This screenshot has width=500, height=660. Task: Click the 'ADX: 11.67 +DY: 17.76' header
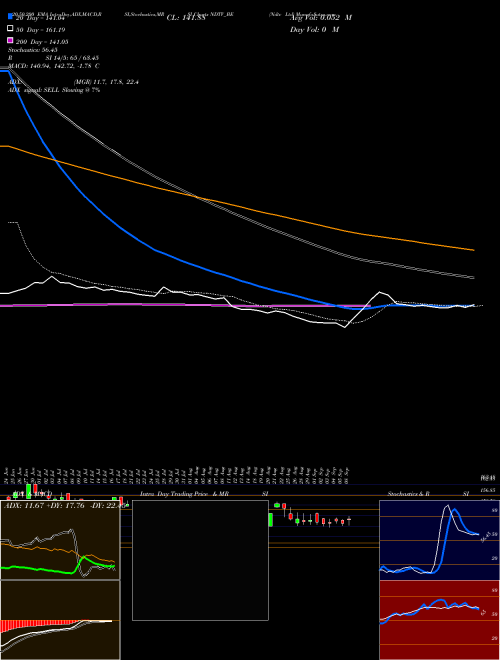44,505
